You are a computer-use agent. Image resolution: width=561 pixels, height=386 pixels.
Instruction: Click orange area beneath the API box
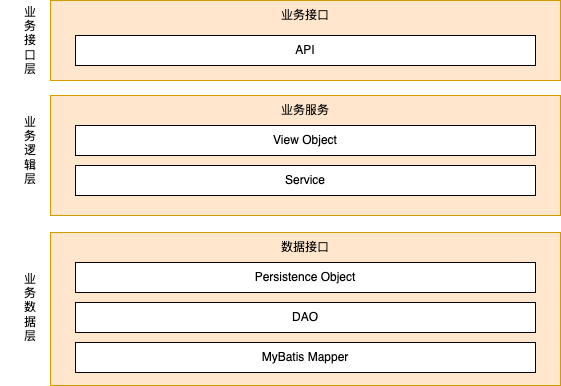pyautogui.click(x=305, y=73)
